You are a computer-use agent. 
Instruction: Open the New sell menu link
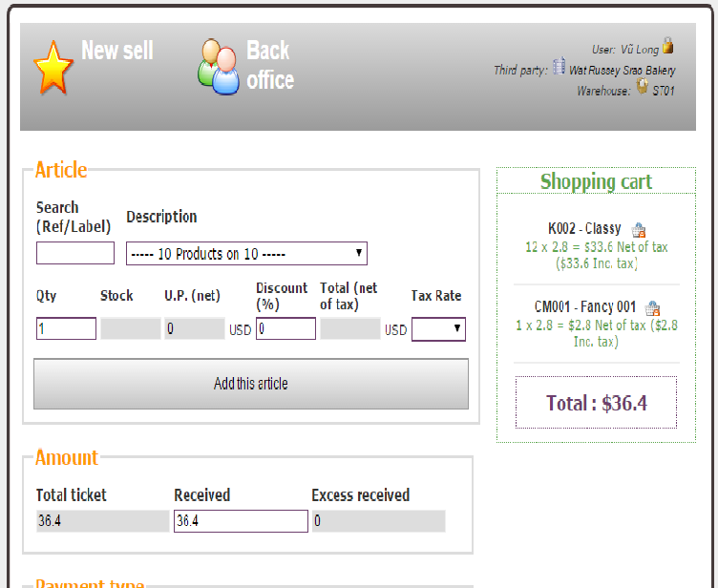[x=116, y=51]
